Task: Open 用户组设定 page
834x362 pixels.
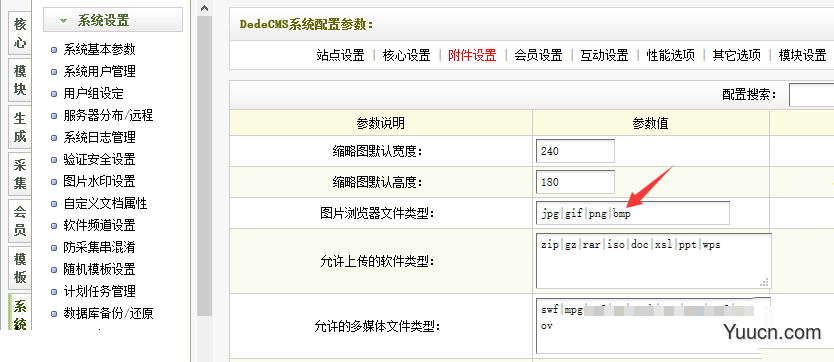Action: [x=94, y=94]
